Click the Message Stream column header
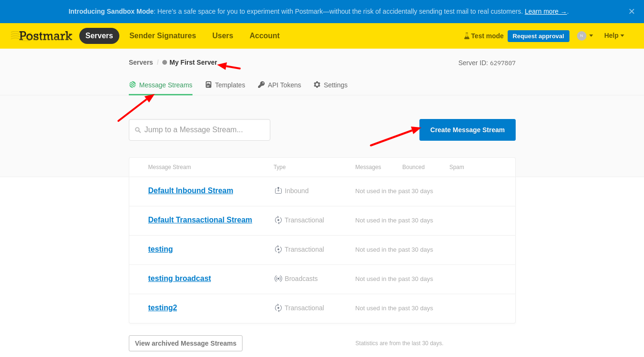Viewport: 644px width, 357px height. click(x=169, y=167)
